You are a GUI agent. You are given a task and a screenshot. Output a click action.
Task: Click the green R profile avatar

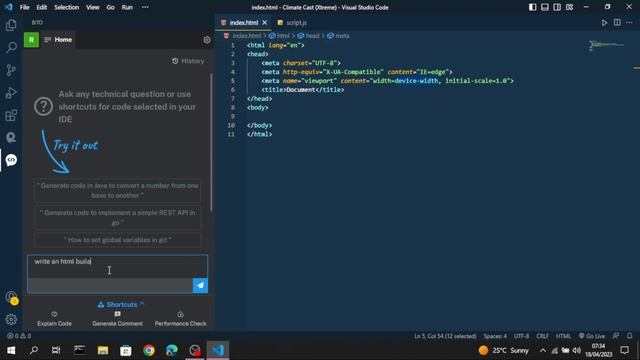[31, 40]
